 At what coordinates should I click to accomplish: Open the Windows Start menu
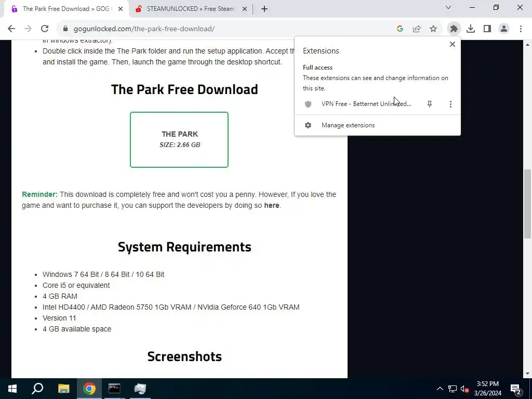click(x=12, y=389)
